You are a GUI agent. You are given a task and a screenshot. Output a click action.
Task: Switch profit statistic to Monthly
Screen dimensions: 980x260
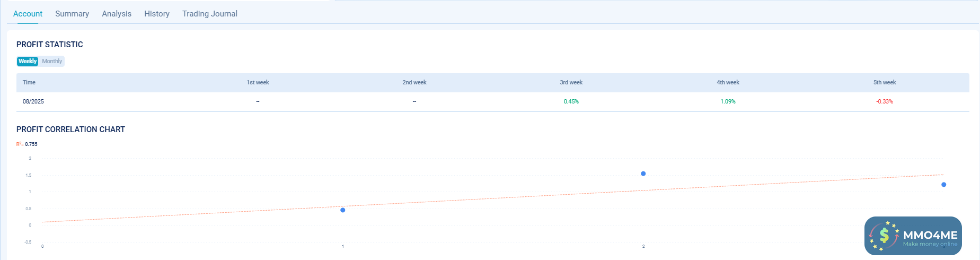click(52, 61)
